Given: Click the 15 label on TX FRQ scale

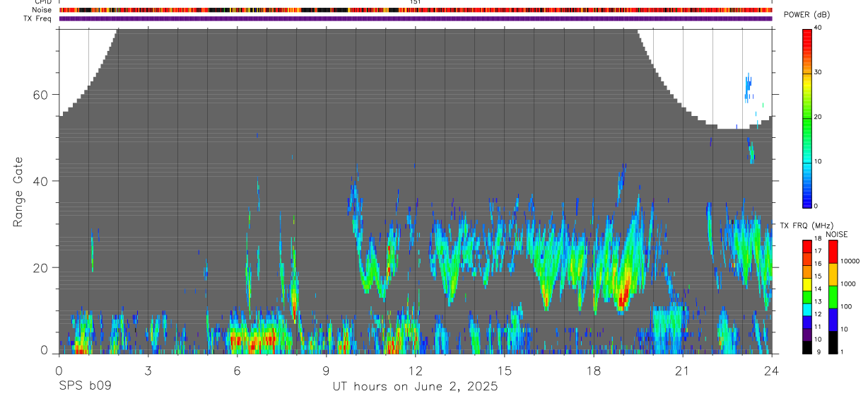Looking at the screenshot, I should [818, 277].
